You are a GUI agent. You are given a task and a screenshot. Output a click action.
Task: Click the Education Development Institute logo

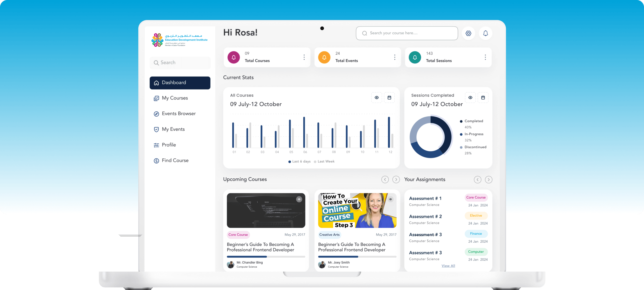[180, 40]
